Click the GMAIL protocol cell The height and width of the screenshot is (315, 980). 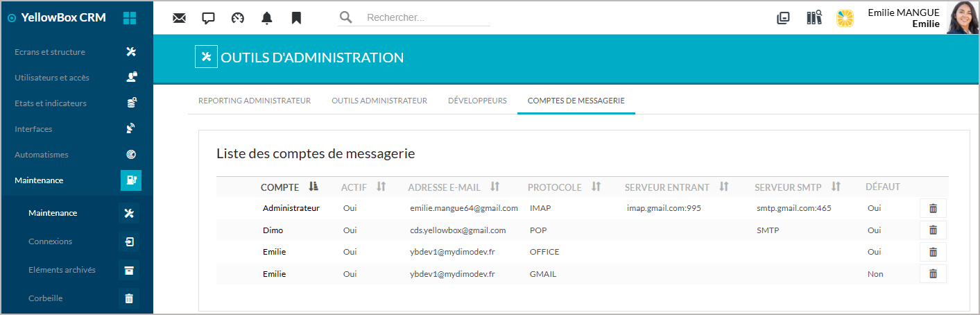tap(543, 274)
